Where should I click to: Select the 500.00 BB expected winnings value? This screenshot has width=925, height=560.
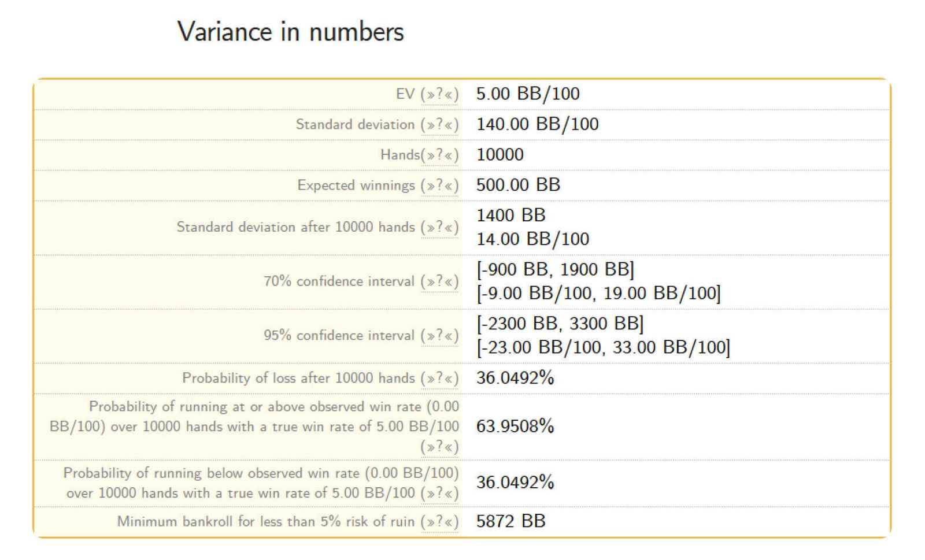[518, 185]
